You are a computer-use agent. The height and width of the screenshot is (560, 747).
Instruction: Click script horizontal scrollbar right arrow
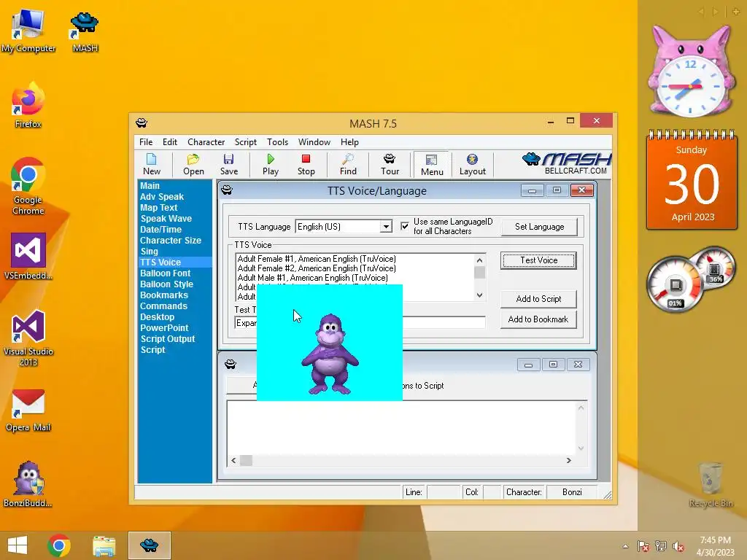pos(568,460)
